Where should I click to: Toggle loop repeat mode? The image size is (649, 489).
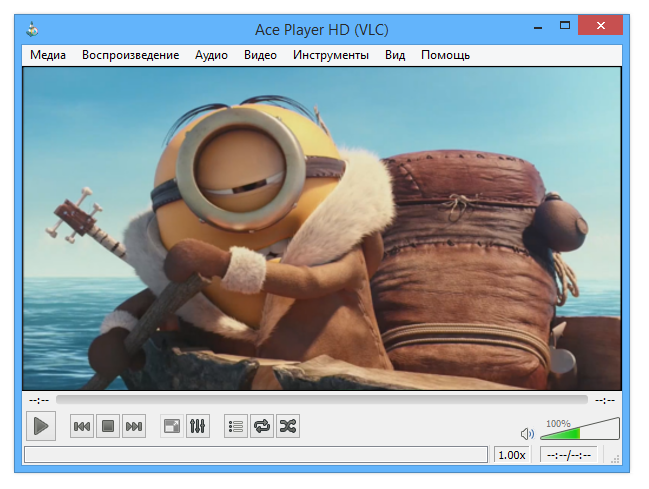pos(262,426)
